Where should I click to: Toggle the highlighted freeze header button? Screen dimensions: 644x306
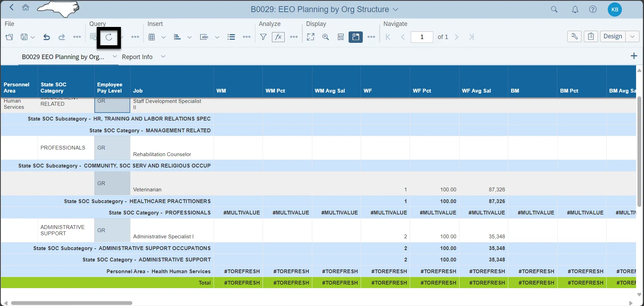356,37
